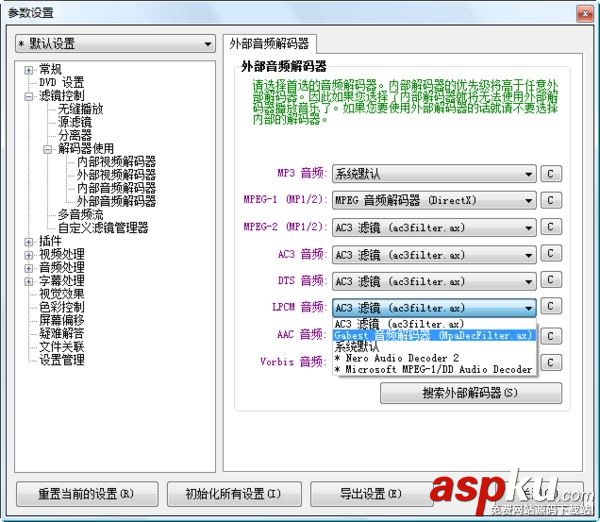Select 色彩控制 in the tree
The image size is (600, 522).
click(x=62, y=307)
